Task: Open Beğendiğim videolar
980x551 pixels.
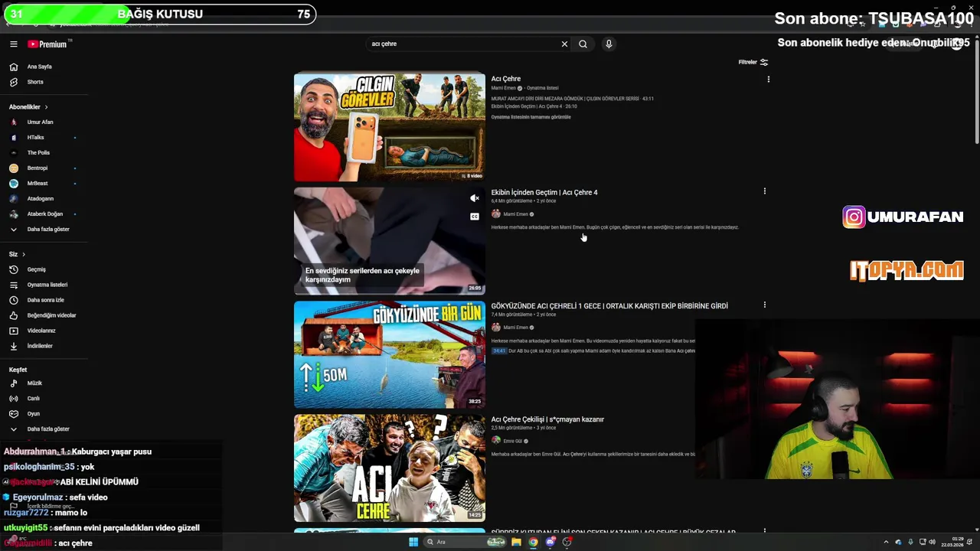Action: 51,315
